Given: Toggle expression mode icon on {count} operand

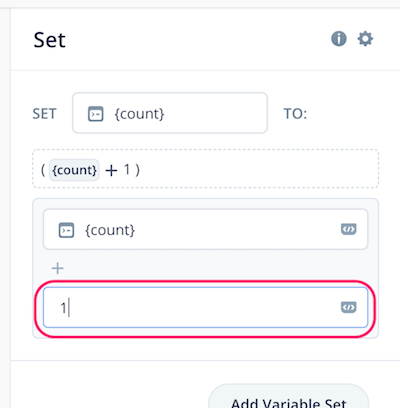Looking at the screenshot, I should click(349, 229).
